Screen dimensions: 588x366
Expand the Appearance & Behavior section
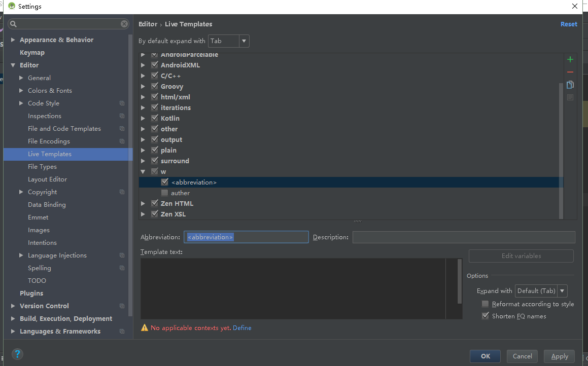[13, 40]
